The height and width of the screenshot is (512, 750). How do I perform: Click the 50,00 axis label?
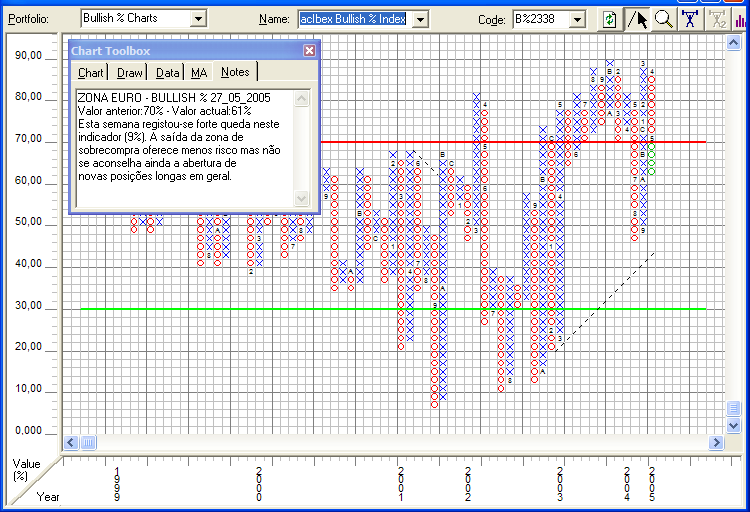coord(29,222)
